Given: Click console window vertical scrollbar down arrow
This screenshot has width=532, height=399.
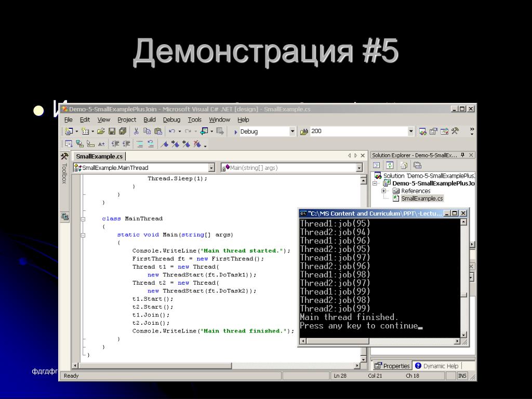Looking at the screenshot, I should (x=463, y=335).
